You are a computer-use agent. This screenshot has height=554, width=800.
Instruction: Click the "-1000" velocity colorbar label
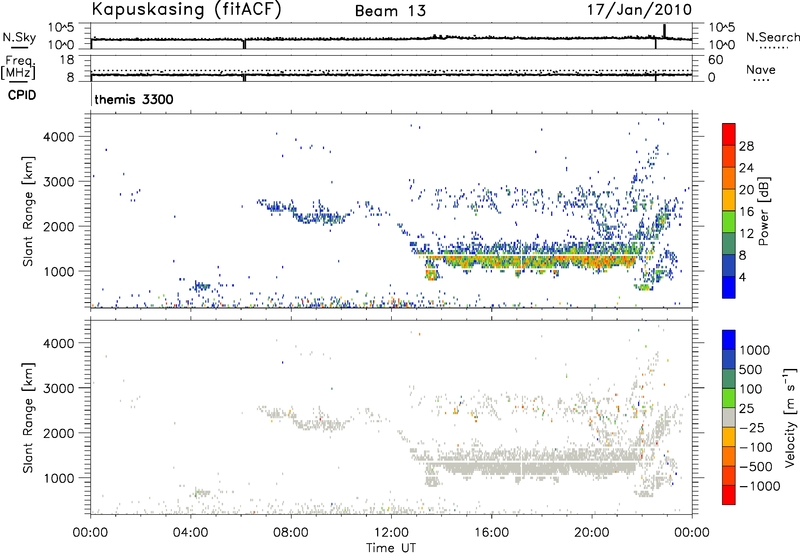759,486
